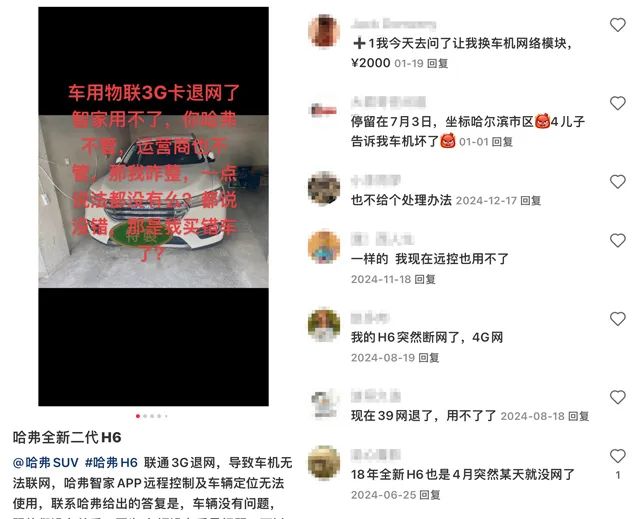
Task: Open the @哈弗SUV mention link
Action: click(45, 463)
